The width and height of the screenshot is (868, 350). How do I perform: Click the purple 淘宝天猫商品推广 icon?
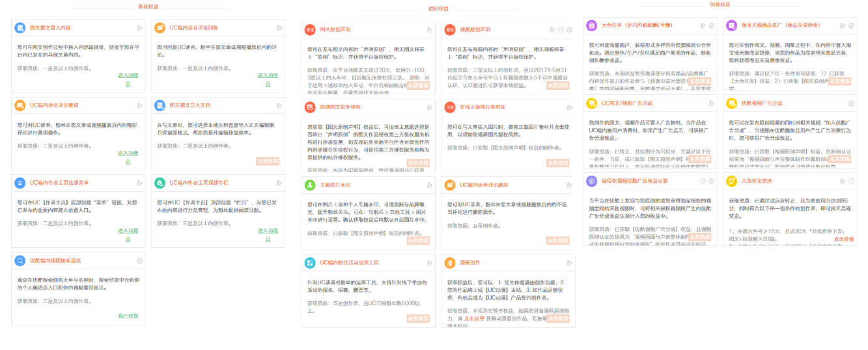[x=732, y=25]
